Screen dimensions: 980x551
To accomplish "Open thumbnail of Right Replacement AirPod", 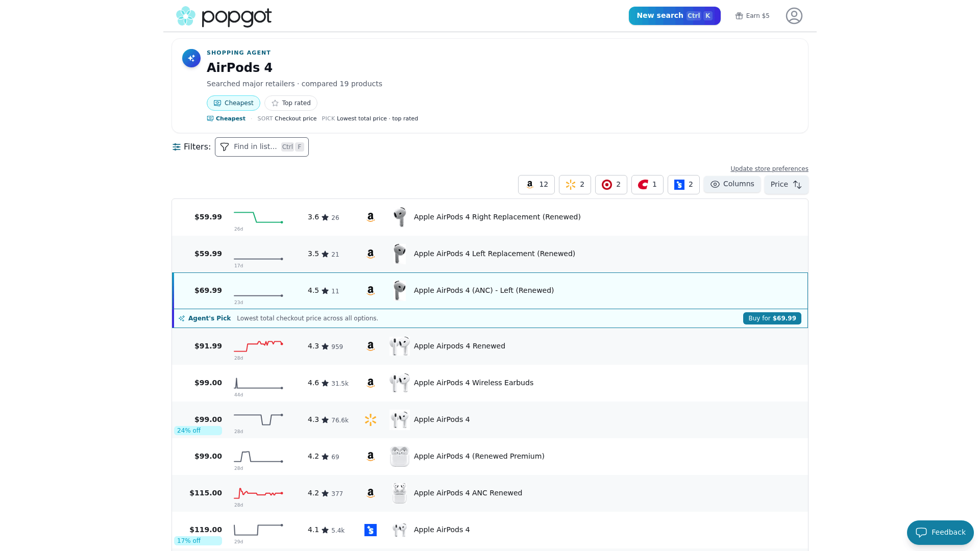I will (400, 217).
